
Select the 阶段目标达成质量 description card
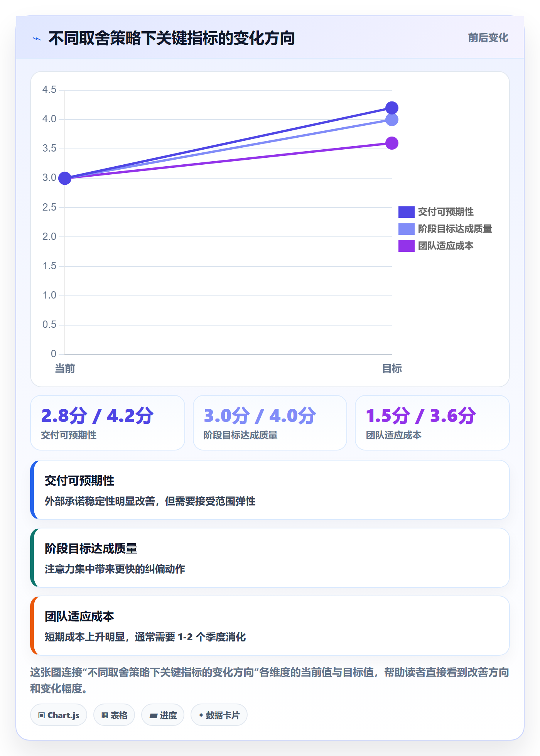pos(270,558)
